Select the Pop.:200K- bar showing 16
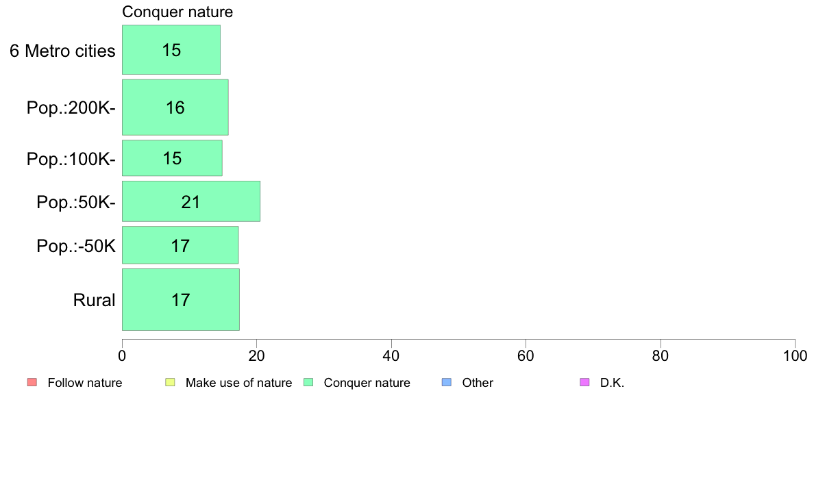Image resolution: width=814 pixels, height=504 pixels. (175, 108)
